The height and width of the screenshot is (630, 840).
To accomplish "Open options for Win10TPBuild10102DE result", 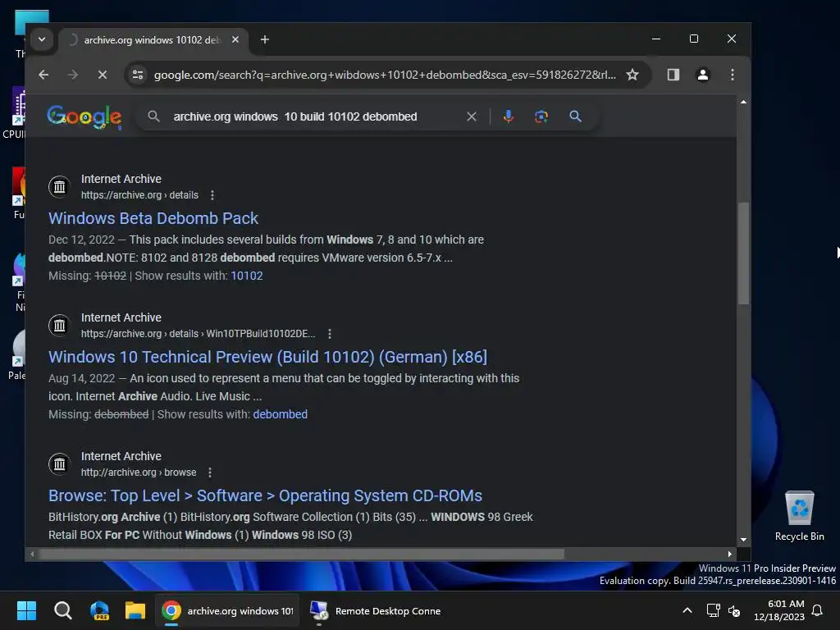I will tap(330, 334).
